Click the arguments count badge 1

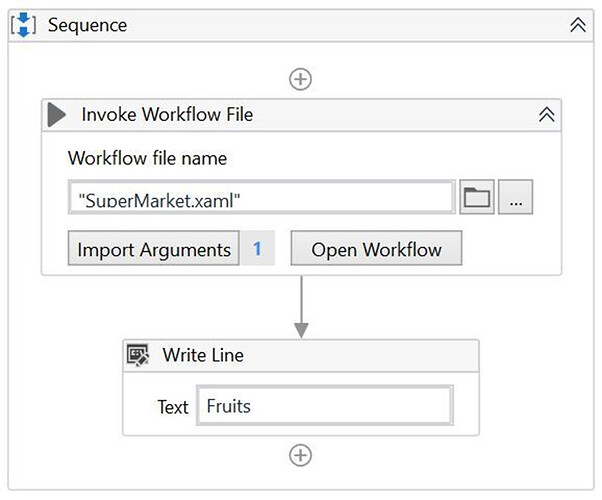(257, 248)
